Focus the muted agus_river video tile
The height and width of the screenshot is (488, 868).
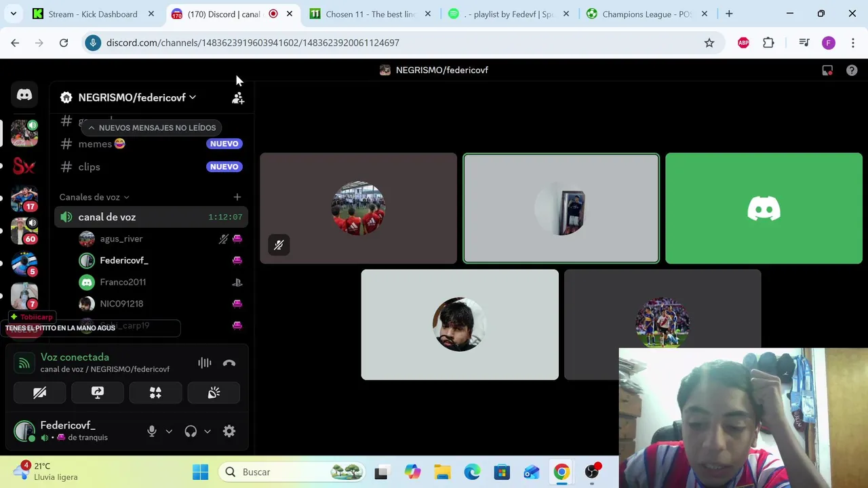coord(359,208)
